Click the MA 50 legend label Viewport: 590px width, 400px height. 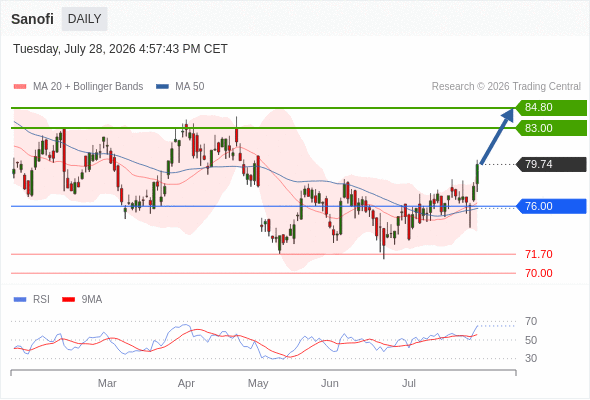(190, 87)
